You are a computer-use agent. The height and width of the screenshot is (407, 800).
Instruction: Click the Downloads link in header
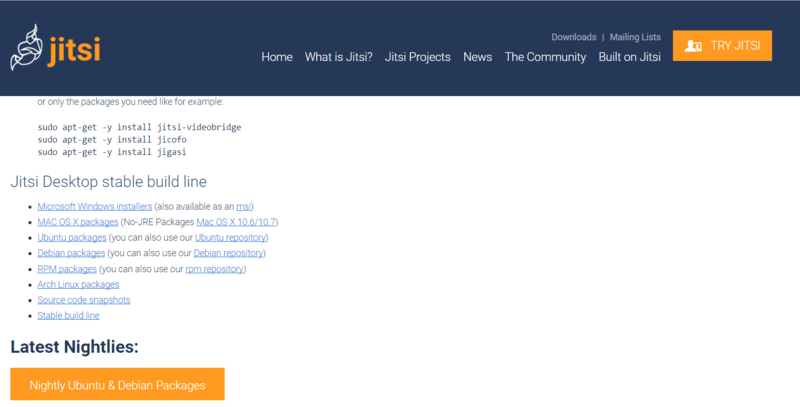tap(573, 37)
